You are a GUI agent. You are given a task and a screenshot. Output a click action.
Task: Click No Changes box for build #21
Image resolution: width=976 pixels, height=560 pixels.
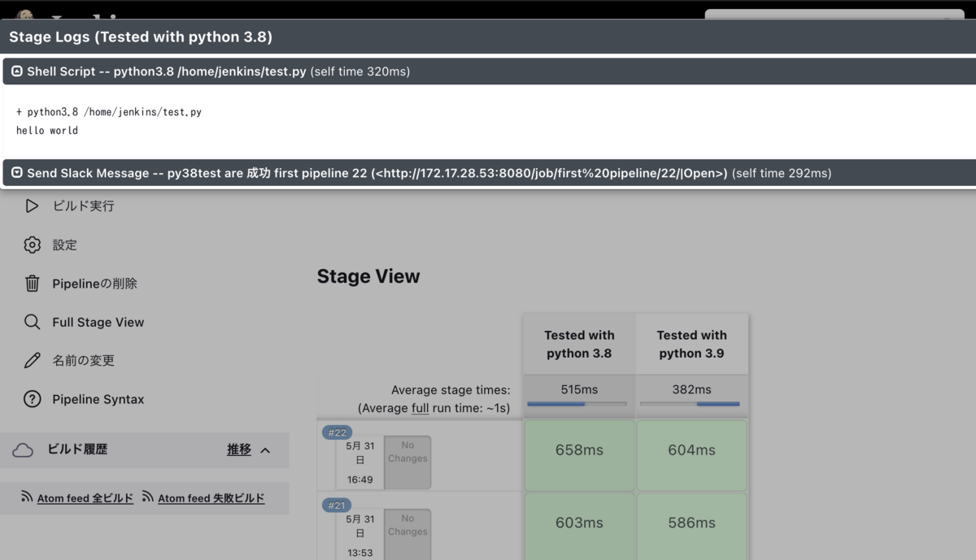coord(407,534)
